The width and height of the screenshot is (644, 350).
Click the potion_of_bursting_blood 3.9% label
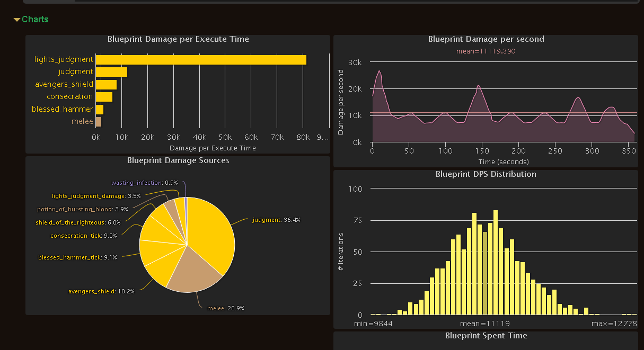pos(82,209)
